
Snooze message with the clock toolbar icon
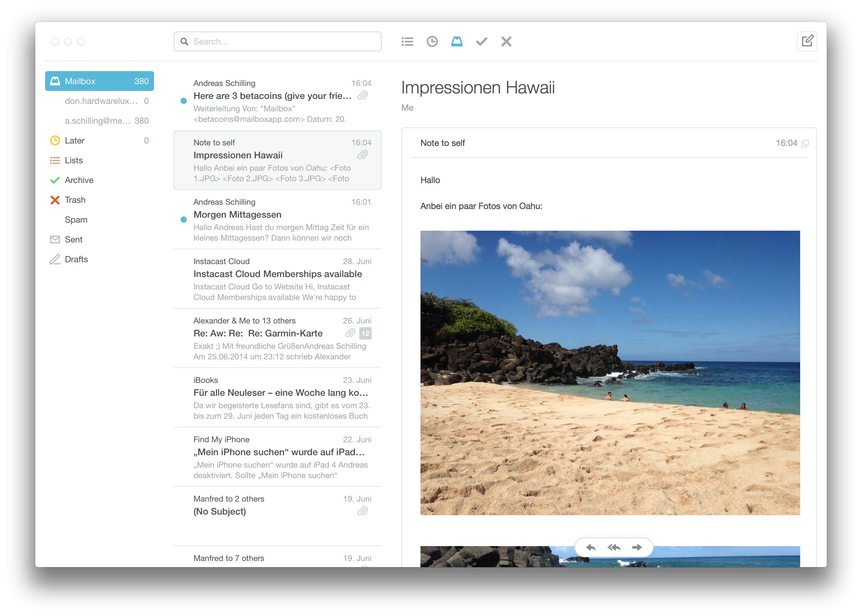click(x=432, y=41)
